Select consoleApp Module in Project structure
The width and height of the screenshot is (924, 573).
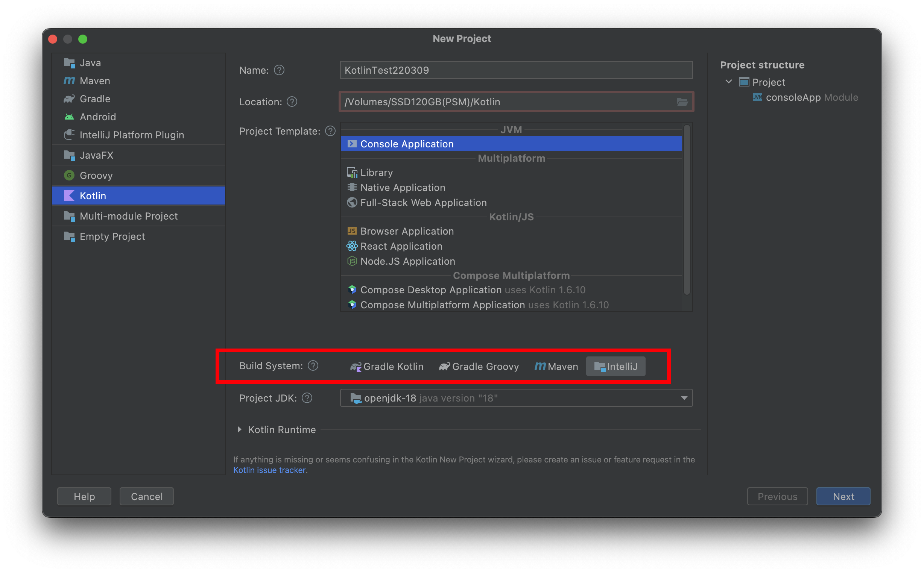click(x=805, y=97)
